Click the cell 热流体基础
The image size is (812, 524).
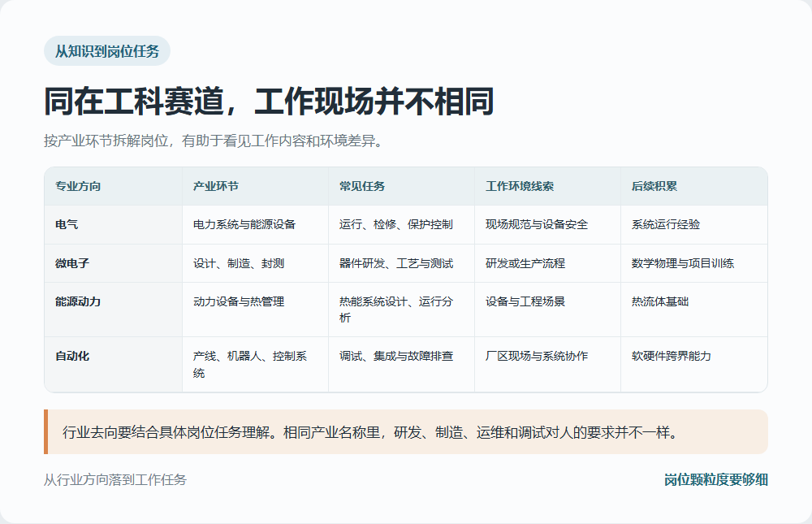694,310
